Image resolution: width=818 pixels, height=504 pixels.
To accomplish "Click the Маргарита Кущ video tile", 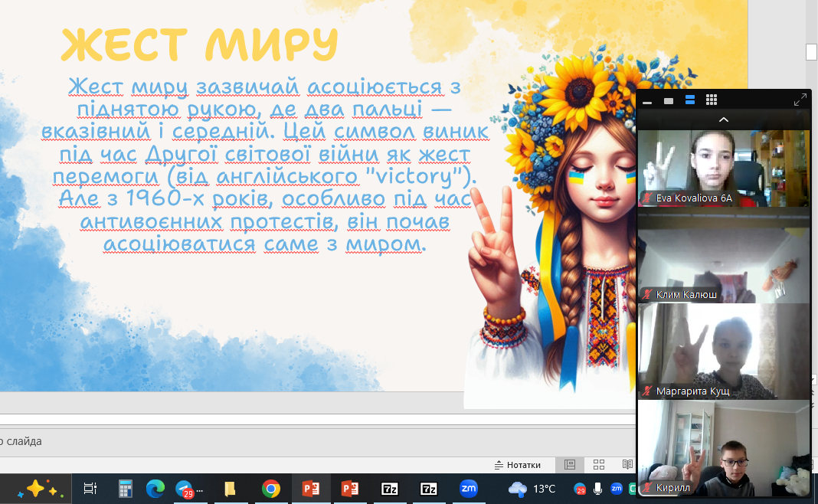I will click(723, 351).
